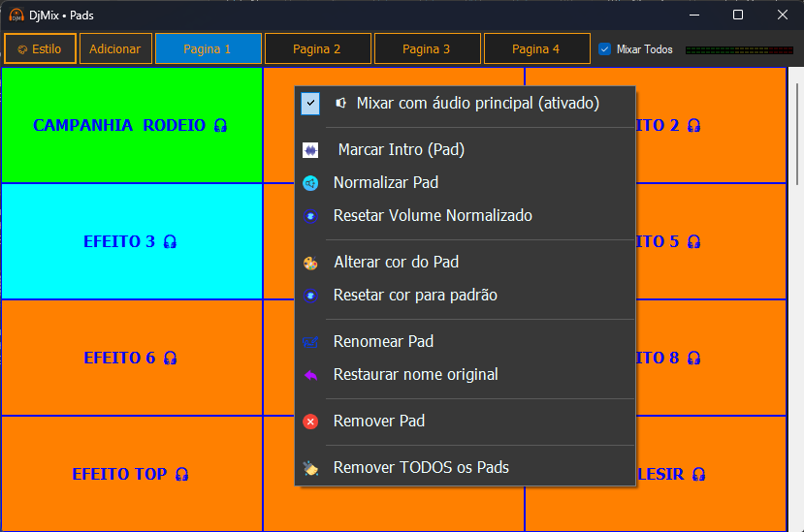Open the Estilo button

tap(40, 48)
